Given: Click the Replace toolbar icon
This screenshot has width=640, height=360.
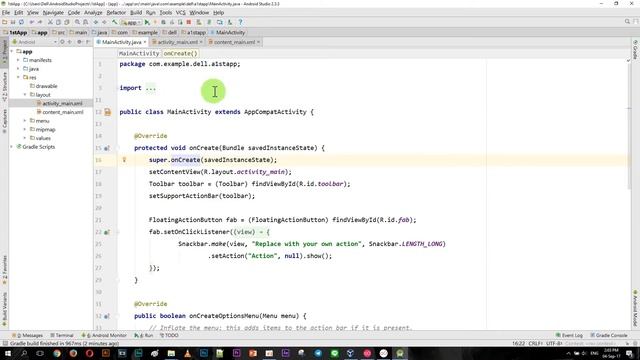Looking at the screenshot, I should (85, 22).
